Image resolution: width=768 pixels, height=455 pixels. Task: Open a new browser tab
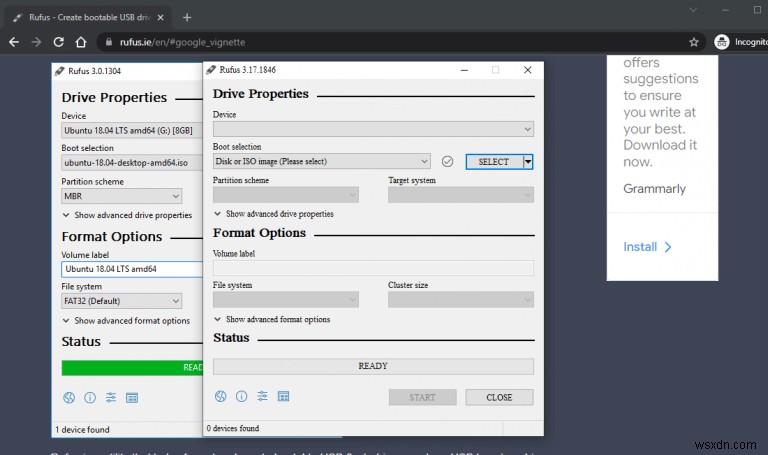click(x=187, y=18)
